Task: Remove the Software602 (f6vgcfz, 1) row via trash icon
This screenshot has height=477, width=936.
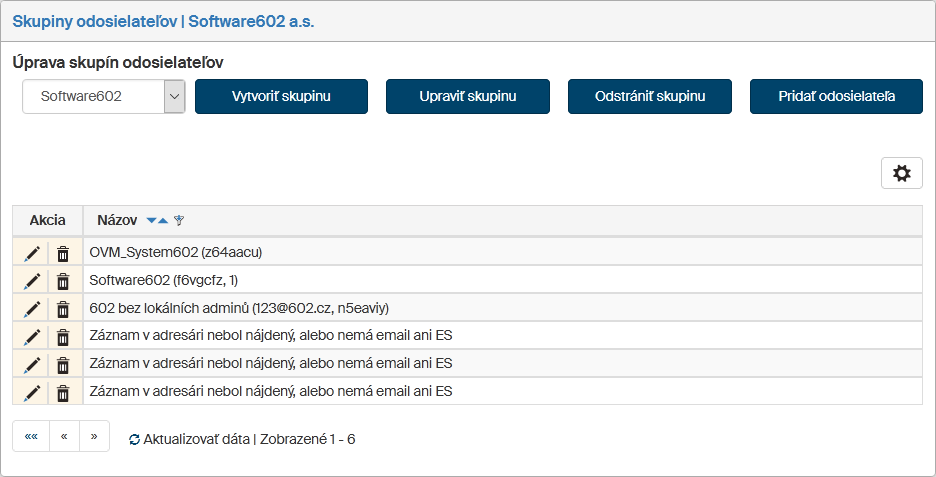Action: pos(63,281)
